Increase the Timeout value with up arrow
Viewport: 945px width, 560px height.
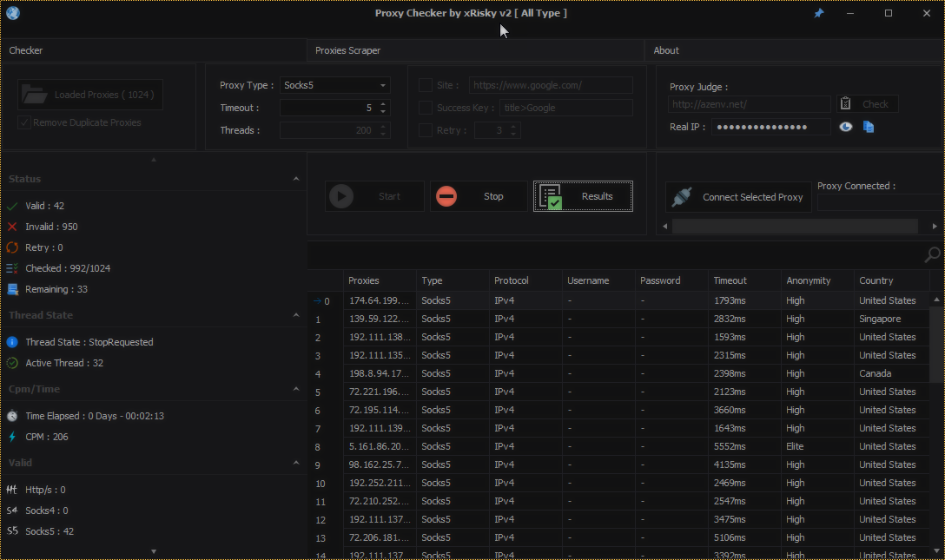click(383, 104)
